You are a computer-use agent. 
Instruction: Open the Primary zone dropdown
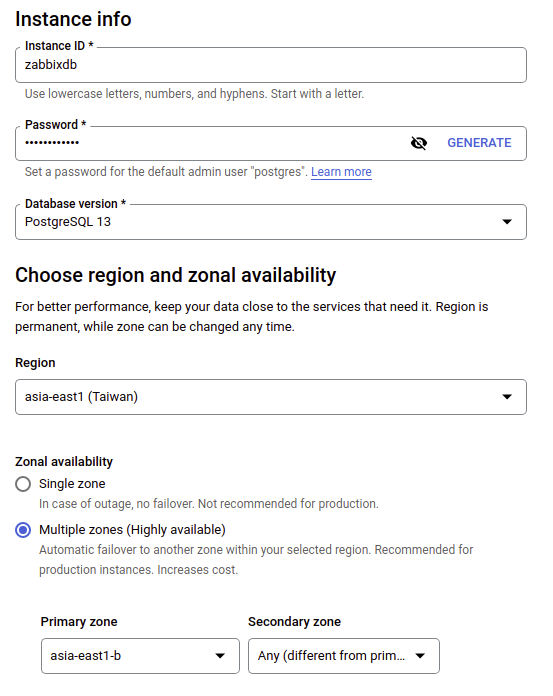(x=140, y=656)
